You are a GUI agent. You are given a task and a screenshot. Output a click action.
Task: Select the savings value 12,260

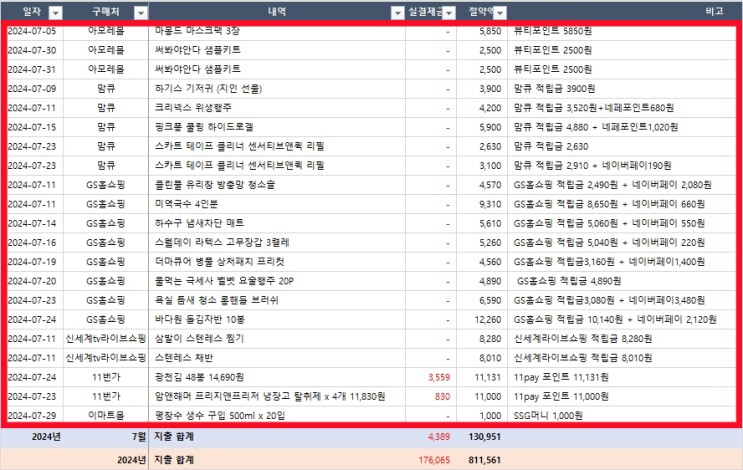[488, 320]
